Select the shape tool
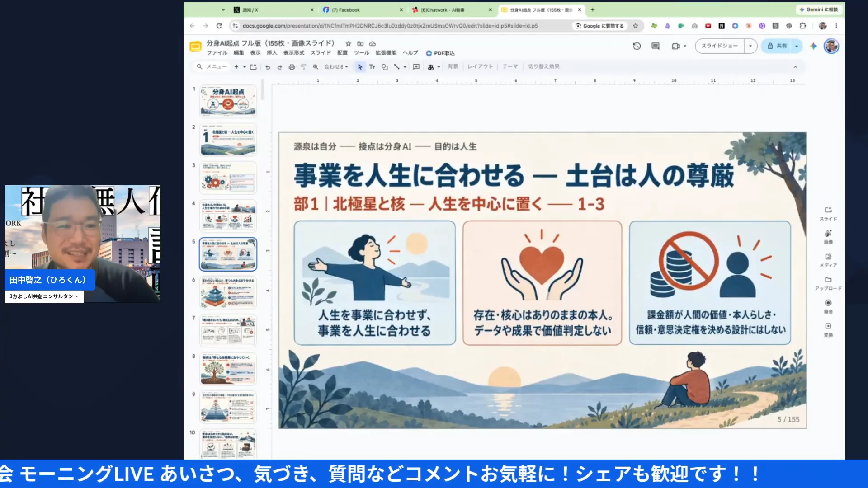 pyautogui.click(x=384, y=67)
